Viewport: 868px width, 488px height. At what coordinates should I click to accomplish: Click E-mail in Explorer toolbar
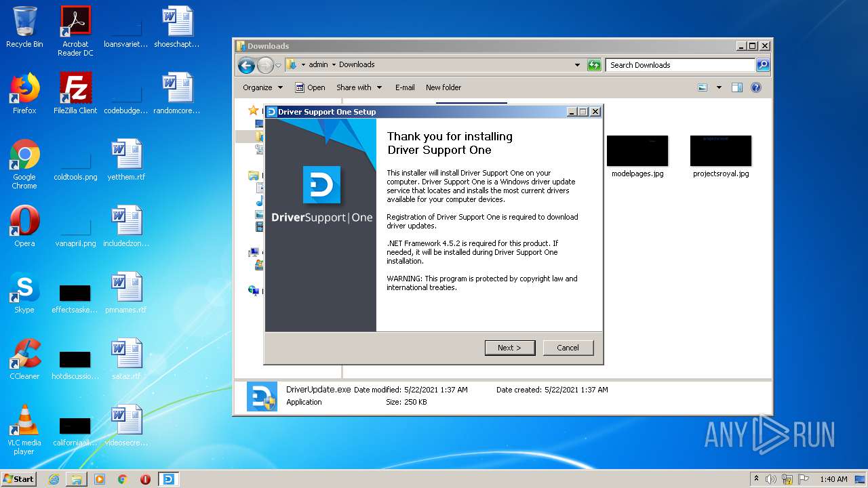(405, 87)
